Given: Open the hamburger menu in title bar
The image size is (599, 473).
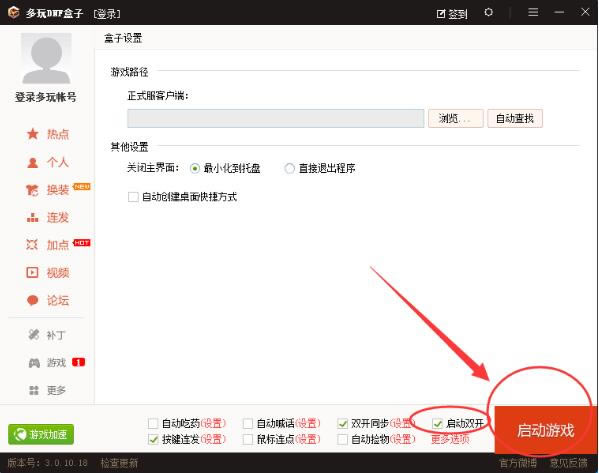Looking at the screenshot, I should (533, 12).
